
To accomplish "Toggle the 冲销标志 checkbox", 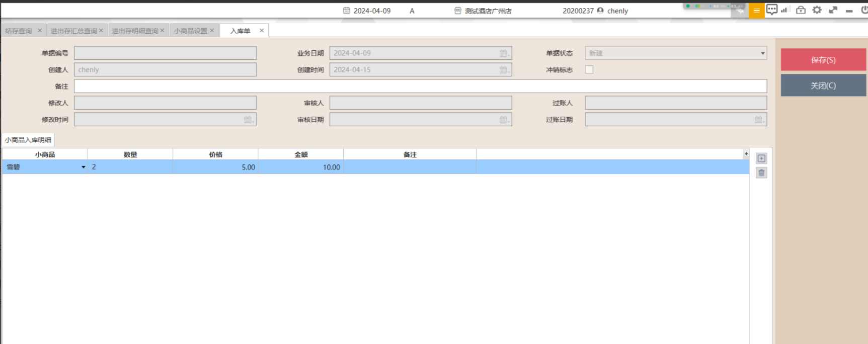I will click(x=589, y=70).
